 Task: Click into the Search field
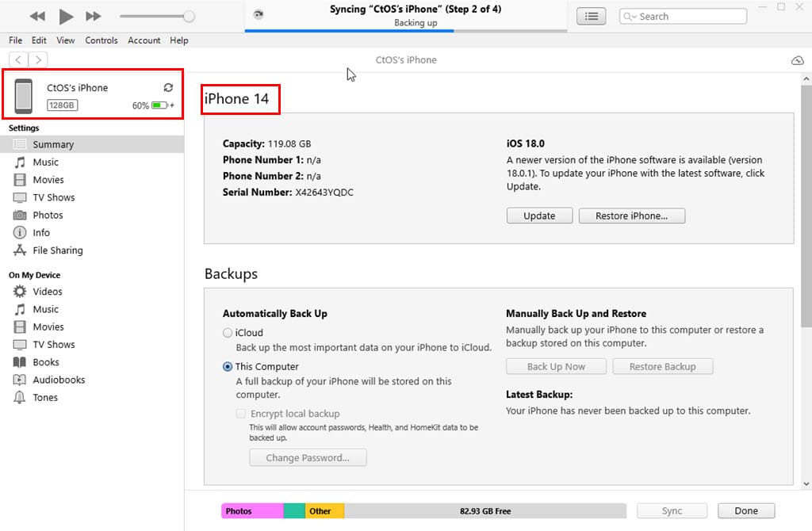683,17
